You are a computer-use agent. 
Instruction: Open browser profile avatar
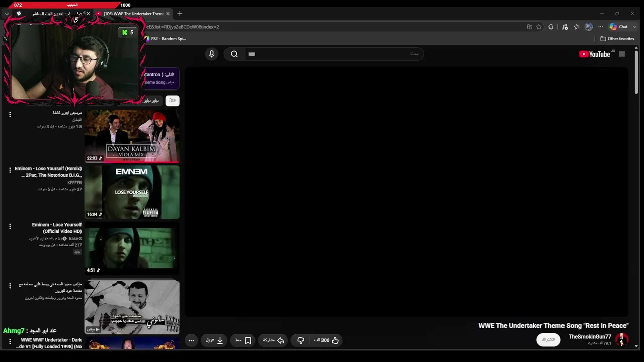tap(589, 27)
